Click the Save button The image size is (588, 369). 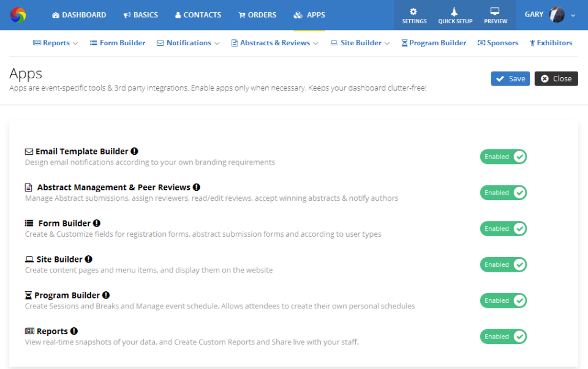510,78
